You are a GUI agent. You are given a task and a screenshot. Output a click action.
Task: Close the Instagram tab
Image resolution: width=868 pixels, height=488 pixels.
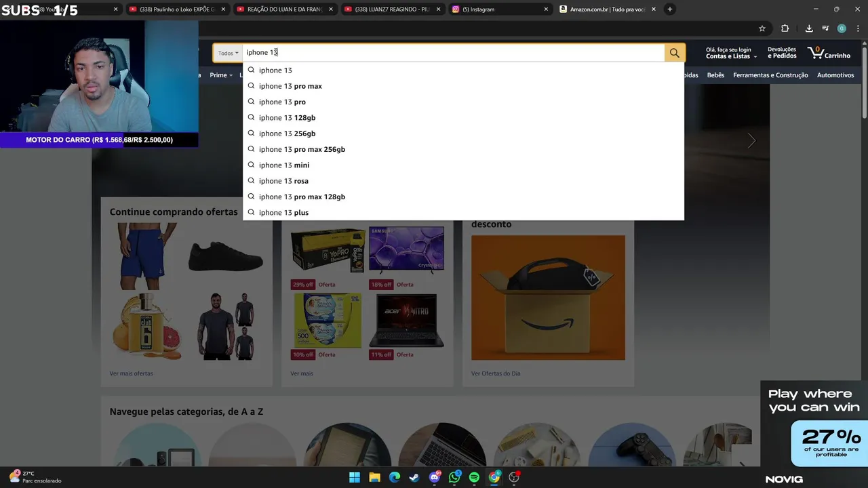pyautogui.click(x=546, y=9)
